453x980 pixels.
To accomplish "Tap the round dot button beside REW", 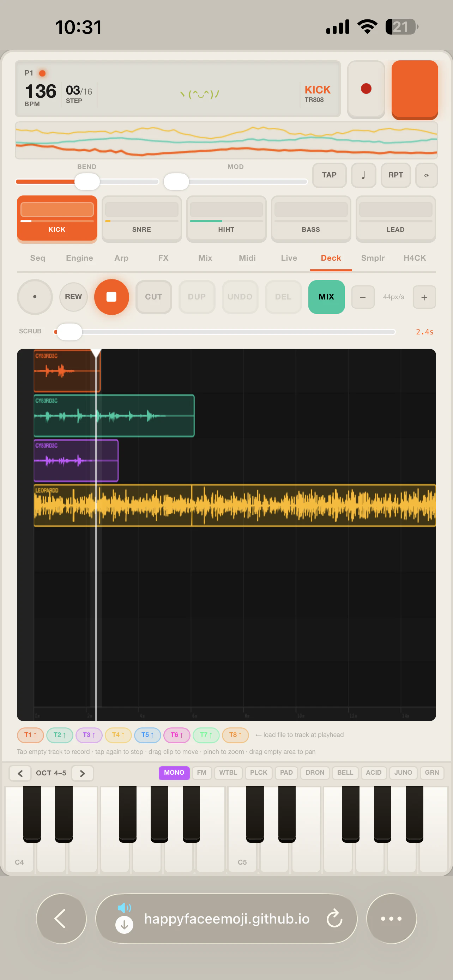I will click(x=35, y=297).
